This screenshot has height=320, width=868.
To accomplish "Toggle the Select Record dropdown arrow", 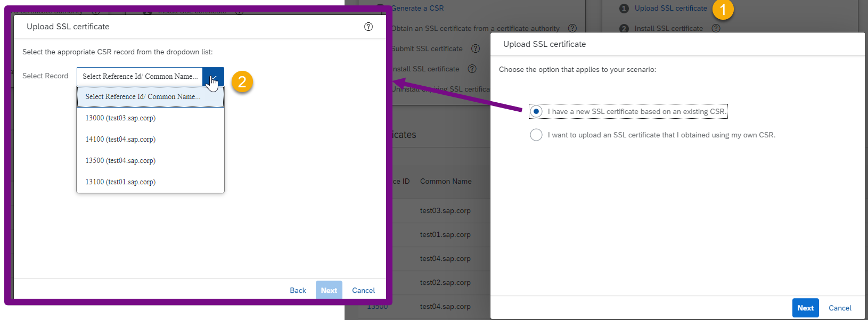I will coord(213,77).
